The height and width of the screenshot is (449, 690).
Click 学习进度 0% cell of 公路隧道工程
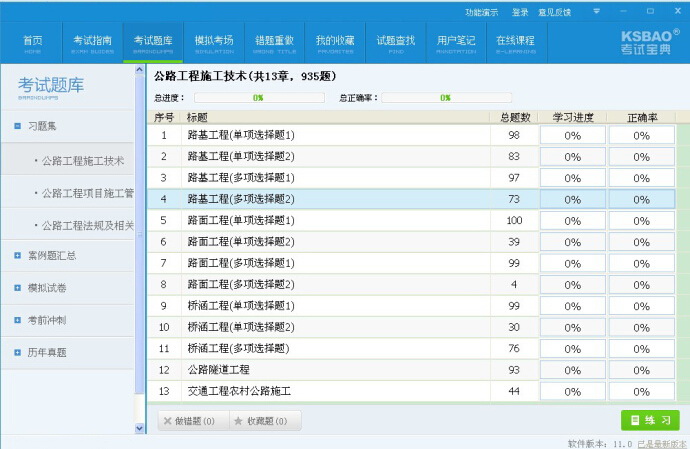pyautogui.click(x=573, y=370)
